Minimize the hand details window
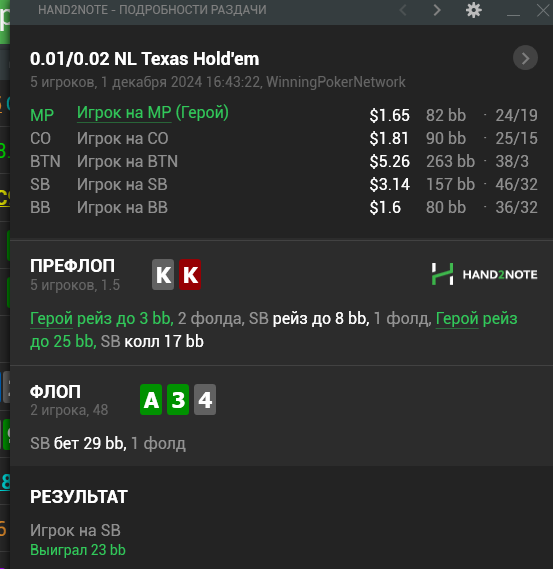This screenshot has height=569, width=553. [x=513, y=11]
